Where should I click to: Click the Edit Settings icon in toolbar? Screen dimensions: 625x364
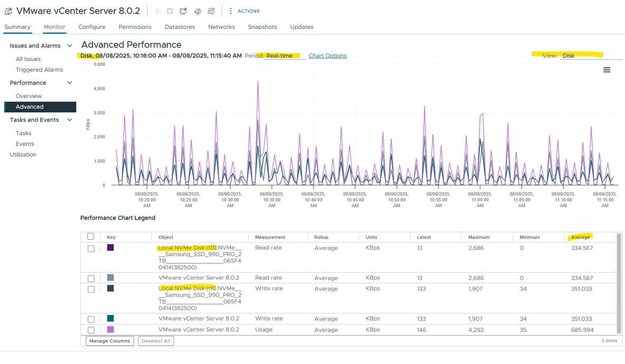tap(198, 11)
